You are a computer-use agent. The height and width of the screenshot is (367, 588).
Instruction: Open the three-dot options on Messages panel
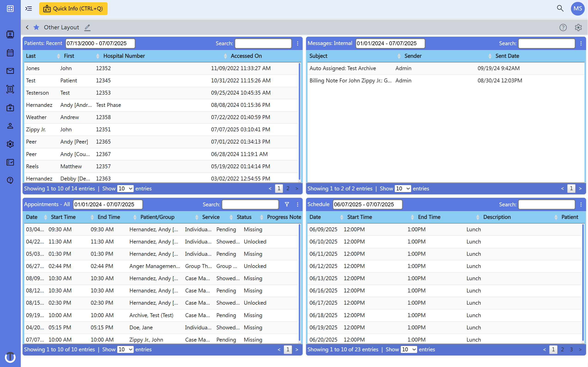[x=581, y=43]
